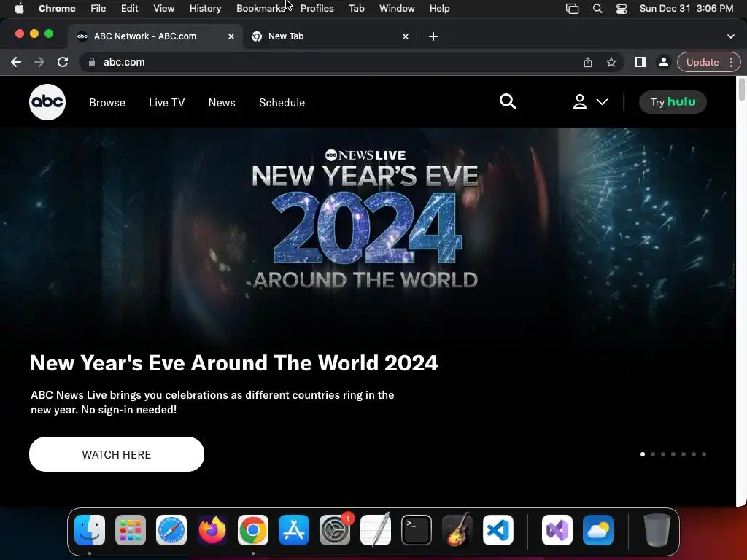Go to Live TV page
The width and height of the screenshot is (747, 560).
point(167,103)
